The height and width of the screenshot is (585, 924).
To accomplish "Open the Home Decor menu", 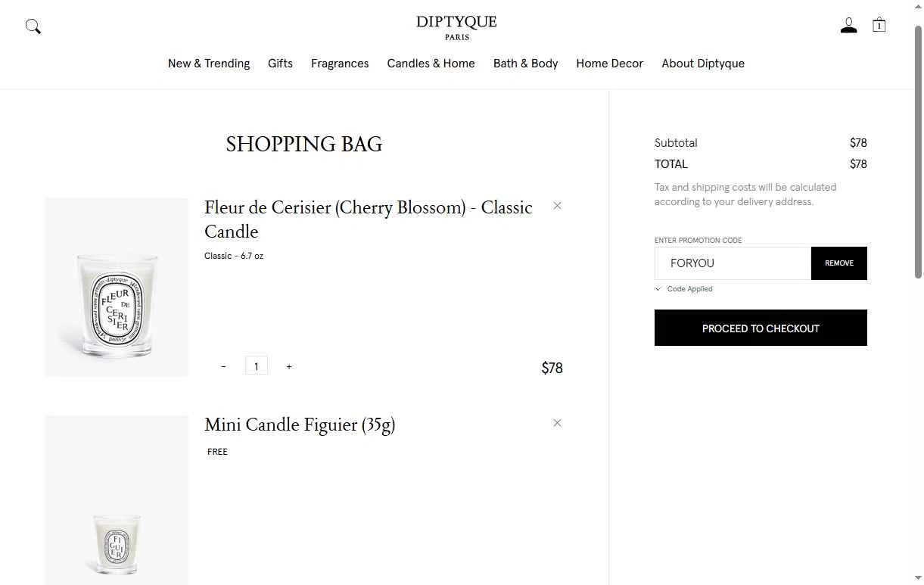I will click(x=609, y=64).
